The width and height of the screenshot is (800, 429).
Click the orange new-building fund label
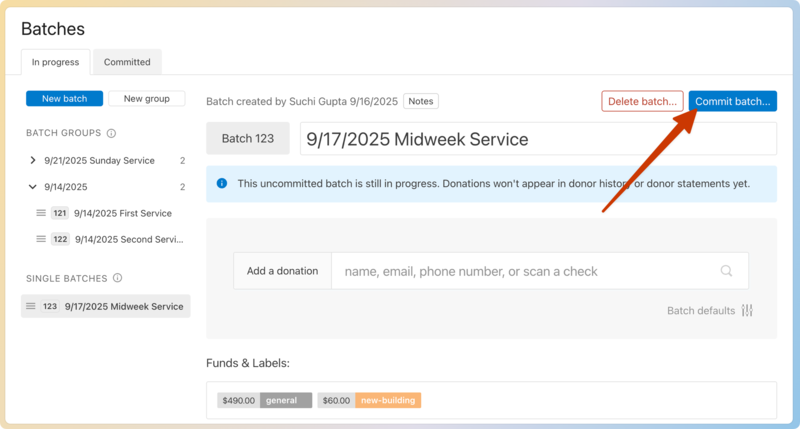pyautogui.click(x=386, y=400)
